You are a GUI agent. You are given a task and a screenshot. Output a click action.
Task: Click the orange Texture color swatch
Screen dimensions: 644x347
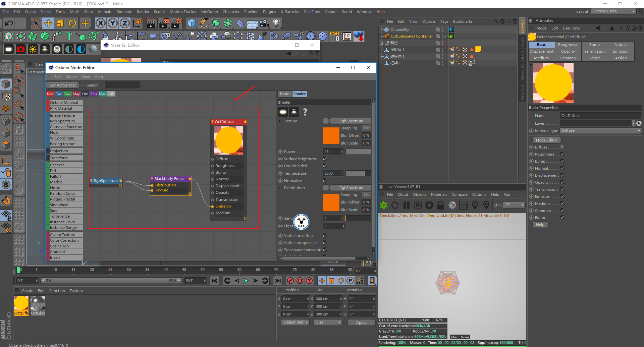(331, 136)
